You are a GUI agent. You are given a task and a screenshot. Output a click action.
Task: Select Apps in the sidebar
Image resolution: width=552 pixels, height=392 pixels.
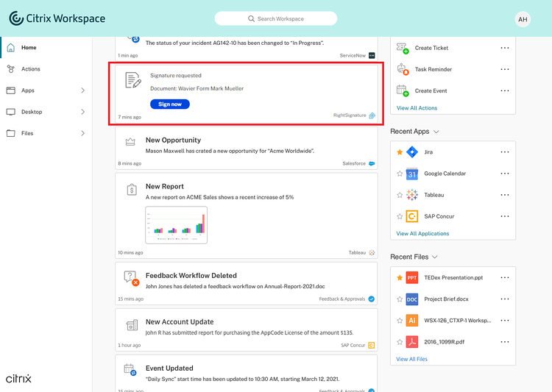46,90
